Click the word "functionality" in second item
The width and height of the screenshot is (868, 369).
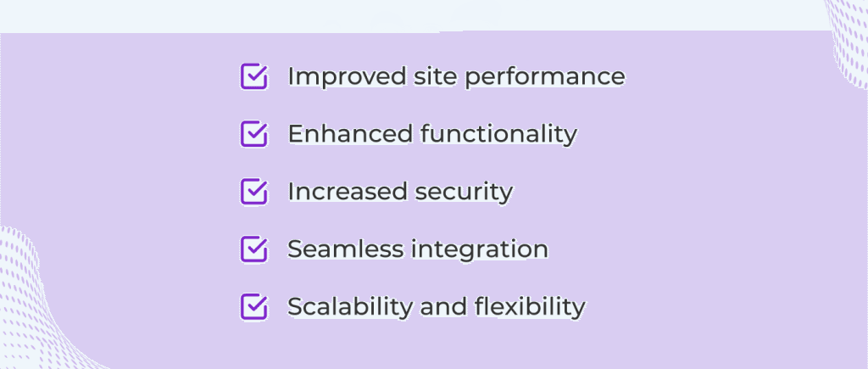pyautogui.click(x=498, y=135)
